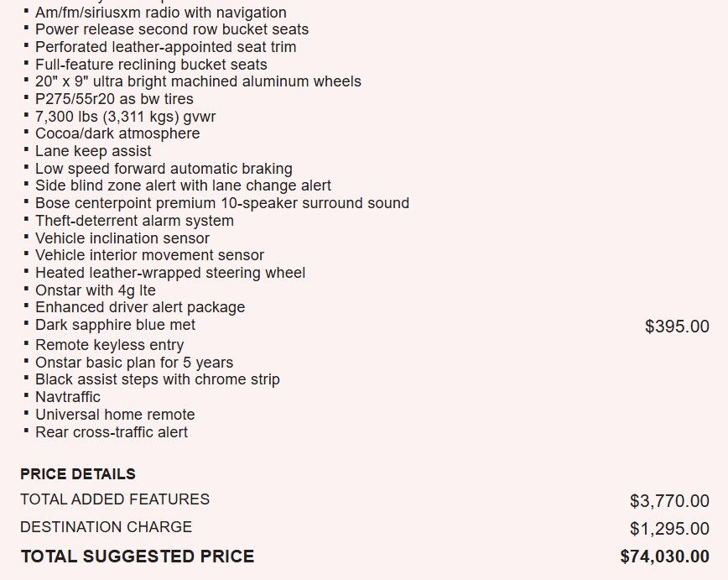Select the Onstar basic plan for 5 years
The width and height of the screenshot is (728, 580).
(134, 363)
